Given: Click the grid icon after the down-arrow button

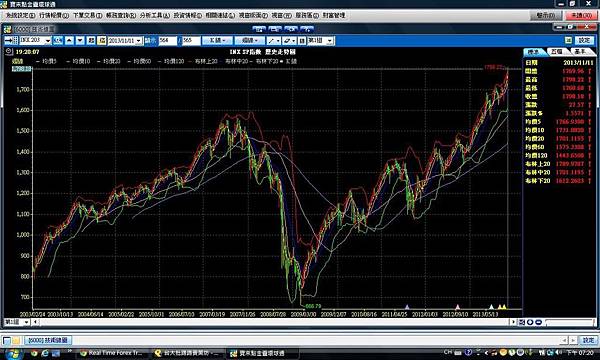Looking at the screenshot, I should coord(91,41).
